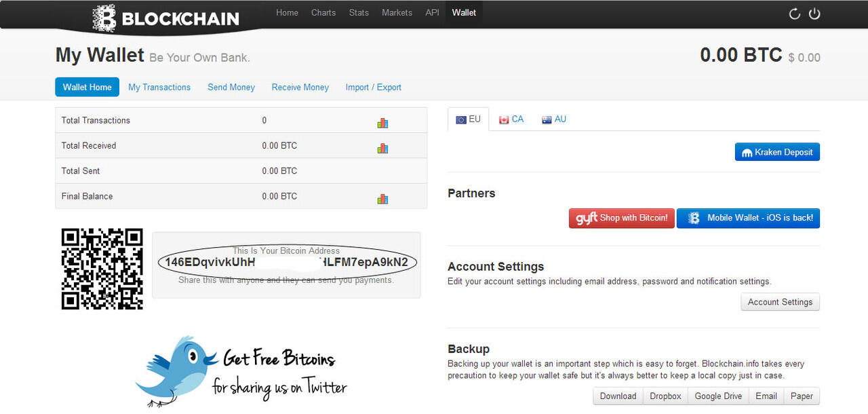The width and height of the screenshot is (868, 414).
Task: Select the CA deposit tab
Action: pos(511,119)
